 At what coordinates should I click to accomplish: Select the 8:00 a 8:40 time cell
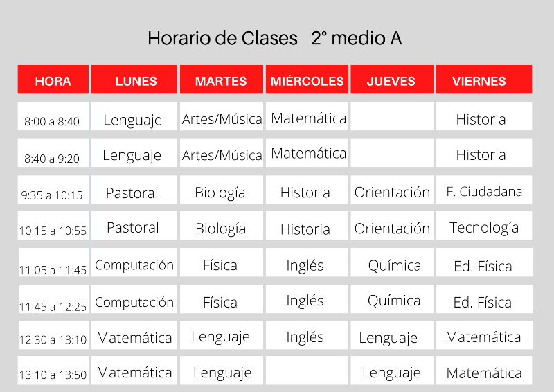tap(52, 121)
